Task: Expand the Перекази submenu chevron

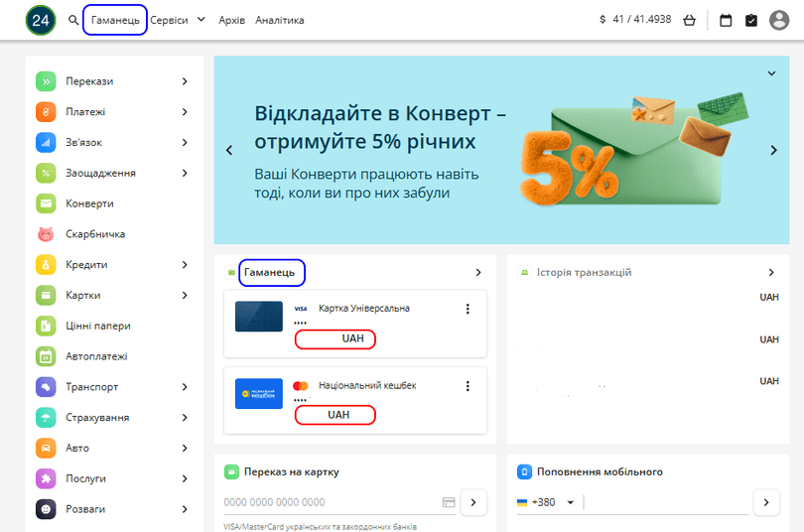Action: (185, 81)
